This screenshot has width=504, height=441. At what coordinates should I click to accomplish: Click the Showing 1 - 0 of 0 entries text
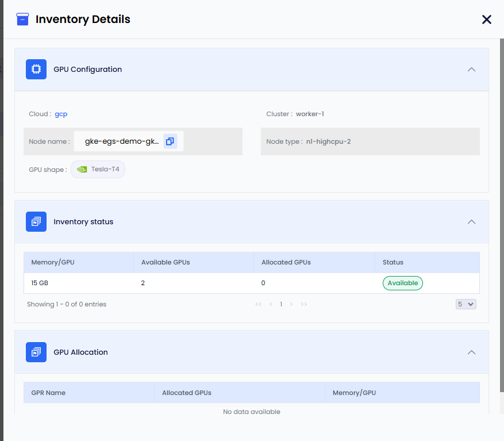tap(67, 304)
